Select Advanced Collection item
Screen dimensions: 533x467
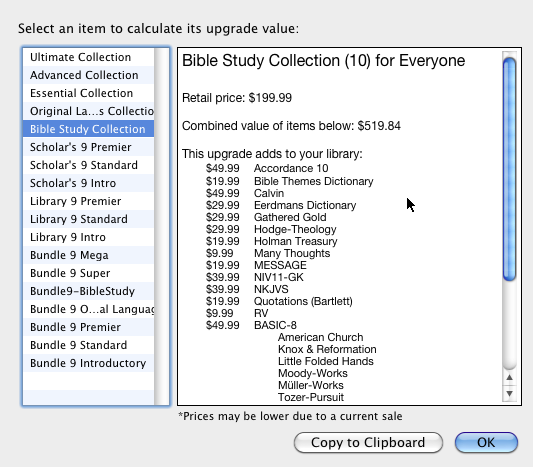(88, 75)
